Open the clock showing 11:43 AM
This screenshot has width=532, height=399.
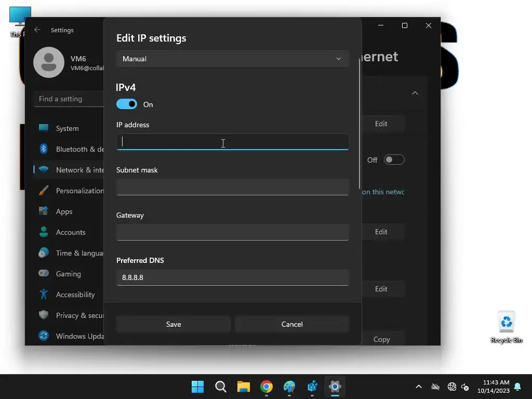click(x=494, y=387)
